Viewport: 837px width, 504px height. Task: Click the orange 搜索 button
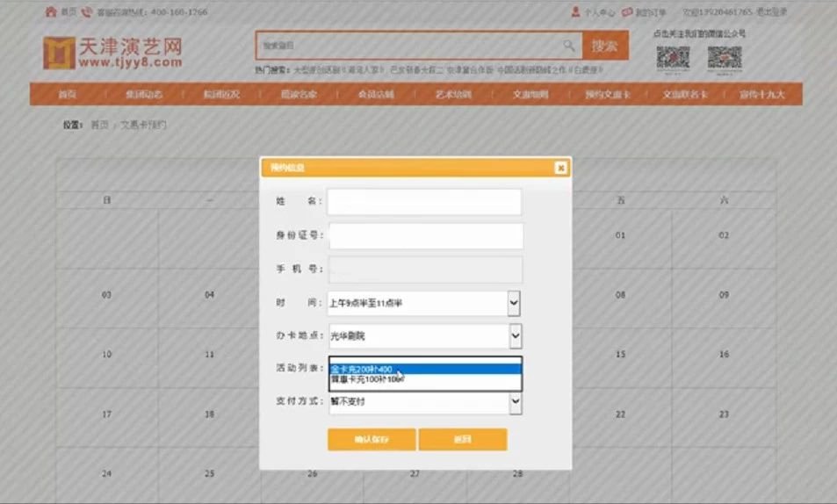click(x=605, y=46)
